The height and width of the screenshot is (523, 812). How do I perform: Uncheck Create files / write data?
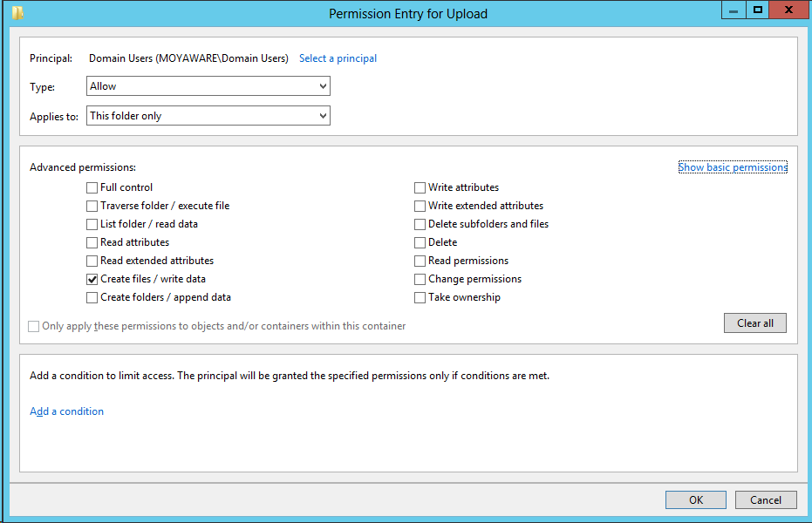tap(92, 279)
